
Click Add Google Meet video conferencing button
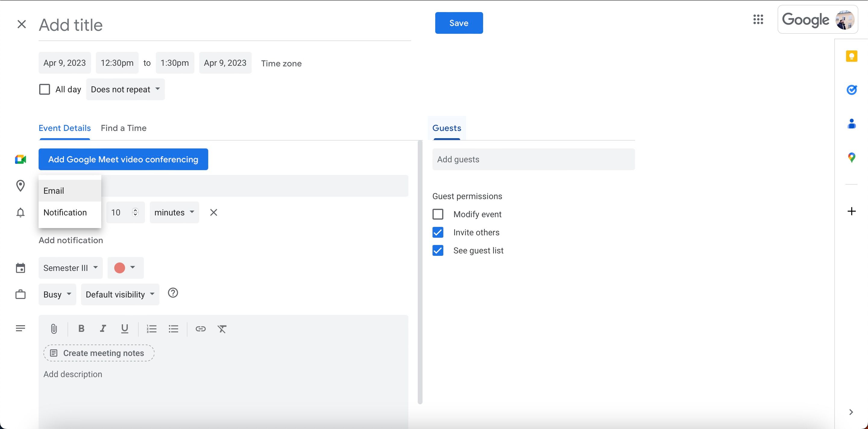click(x=123, y=159)
